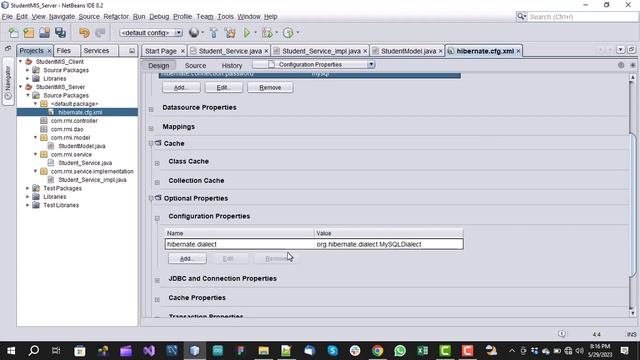Screen dimensions: 640x360
Task: Click the upper Add button
Action: (x=181, y=87)
